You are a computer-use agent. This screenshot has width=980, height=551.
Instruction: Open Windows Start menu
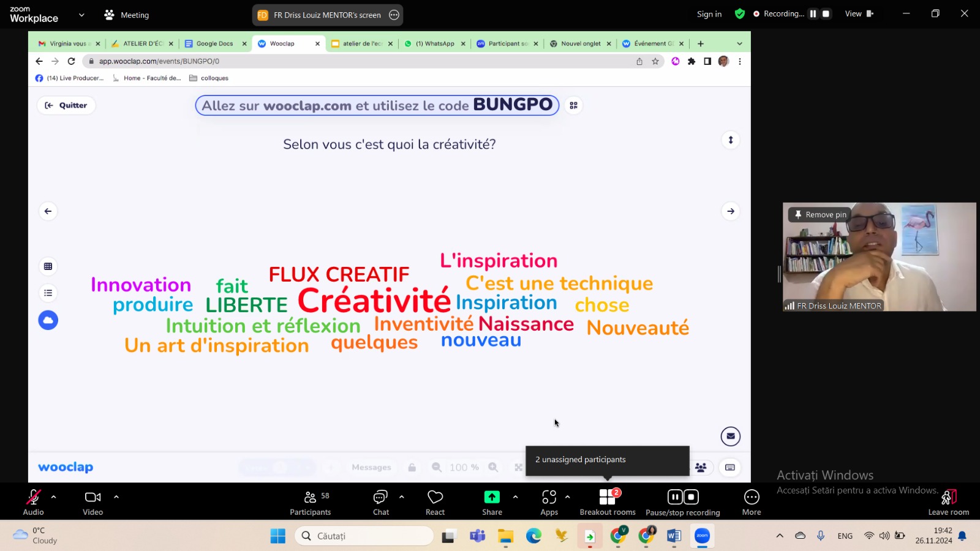[277, 536]
